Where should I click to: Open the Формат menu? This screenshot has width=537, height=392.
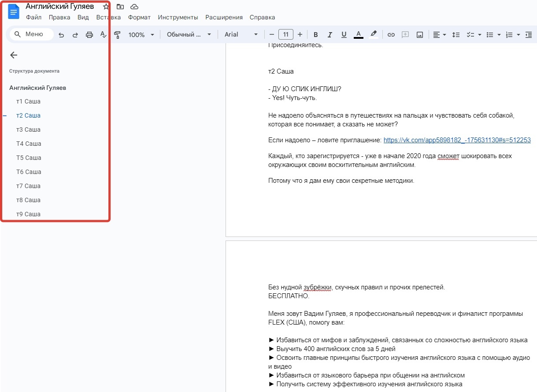point(139,17)
